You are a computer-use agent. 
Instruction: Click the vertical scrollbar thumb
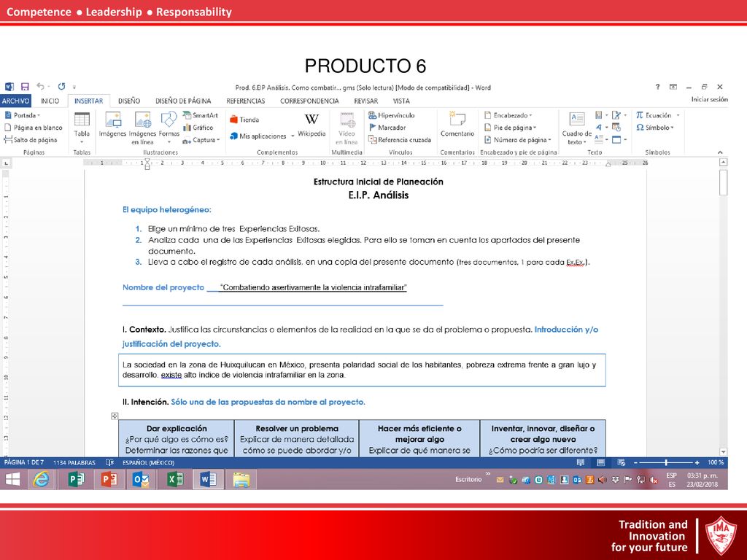click(723, 182)
